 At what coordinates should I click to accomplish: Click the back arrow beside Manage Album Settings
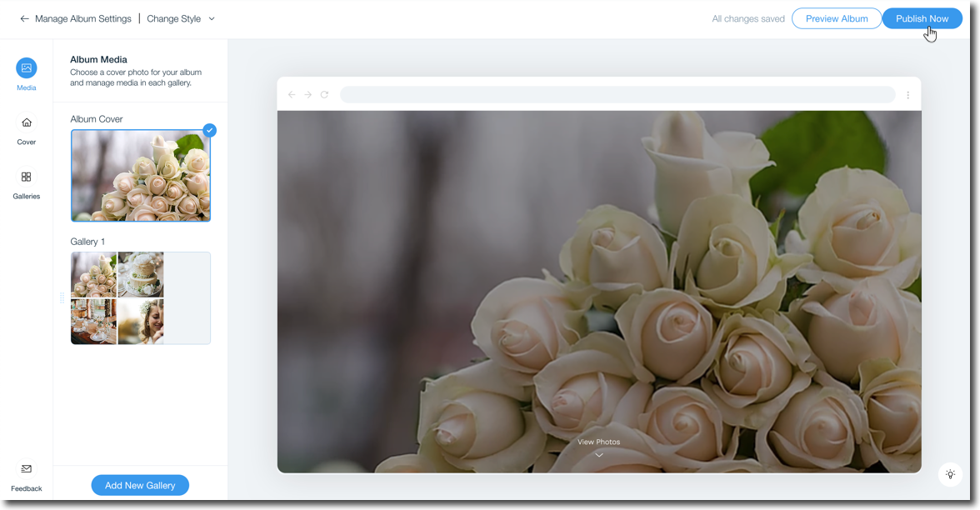pyautogui.click(x=24, y=18)
